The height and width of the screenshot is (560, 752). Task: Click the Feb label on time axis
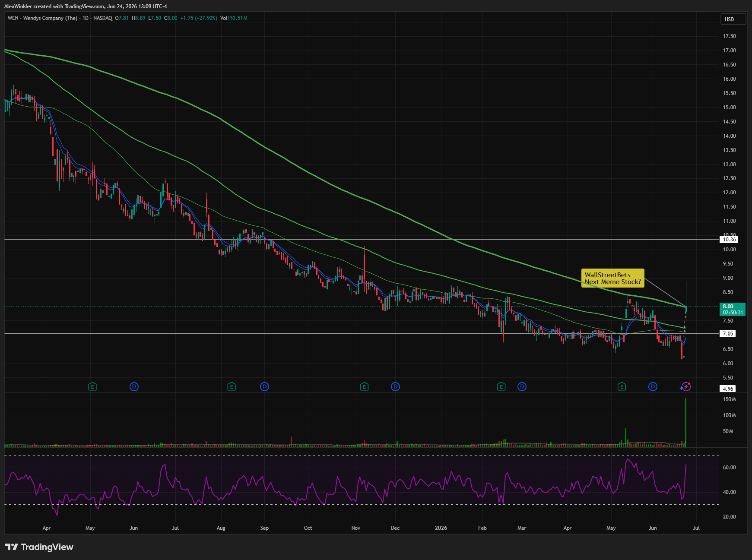pyautogui.click(x=482, y=528)
